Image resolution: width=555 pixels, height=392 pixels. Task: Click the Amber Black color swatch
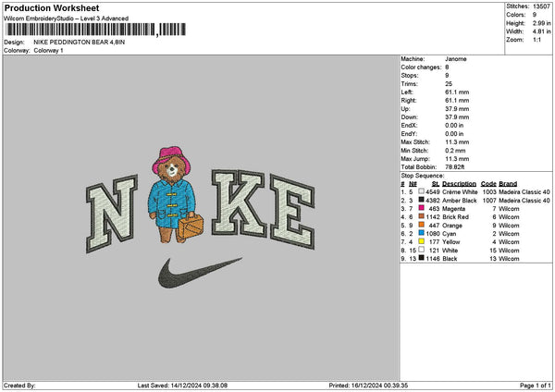coord(421,200)
